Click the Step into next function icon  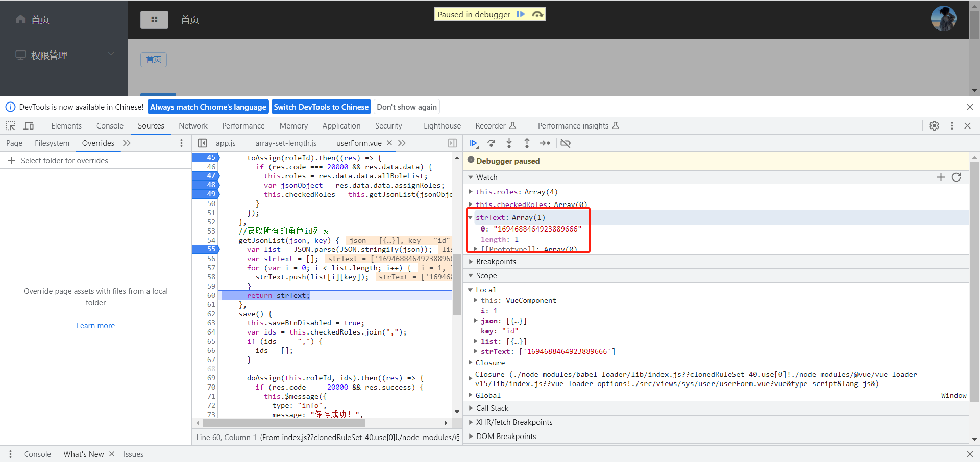pyautogui.click(x=509, y=143)
